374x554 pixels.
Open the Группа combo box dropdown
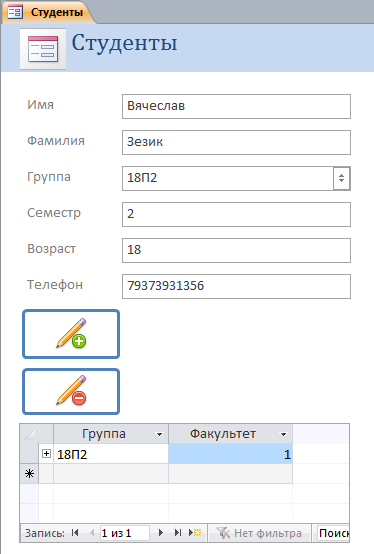point(342,178)
